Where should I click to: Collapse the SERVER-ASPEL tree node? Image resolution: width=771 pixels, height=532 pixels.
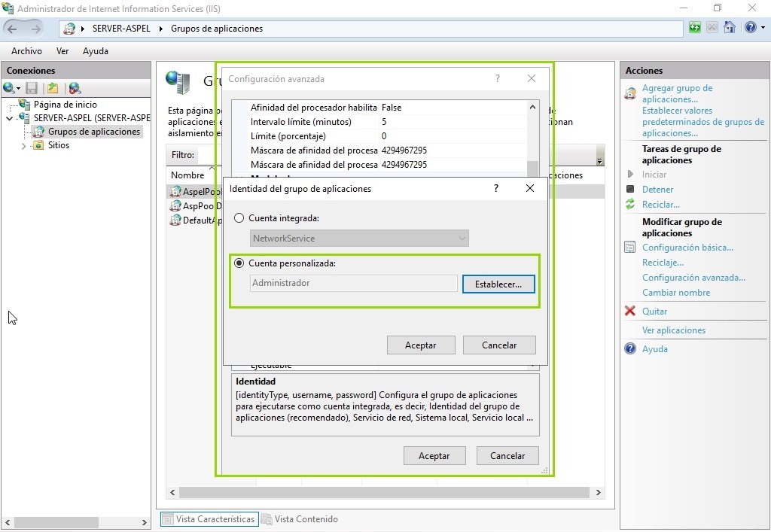[9, 118]
